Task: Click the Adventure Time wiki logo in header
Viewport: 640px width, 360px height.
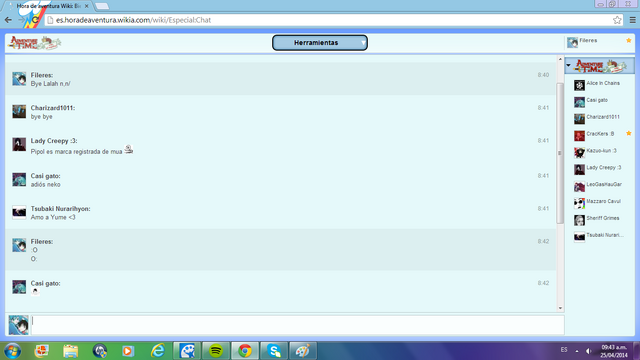Action: click(x=35, y=42)
